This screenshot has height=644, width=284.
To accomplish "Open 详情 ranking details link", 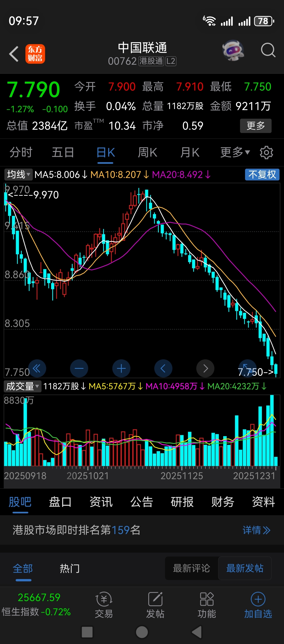I will coord(256,530).
